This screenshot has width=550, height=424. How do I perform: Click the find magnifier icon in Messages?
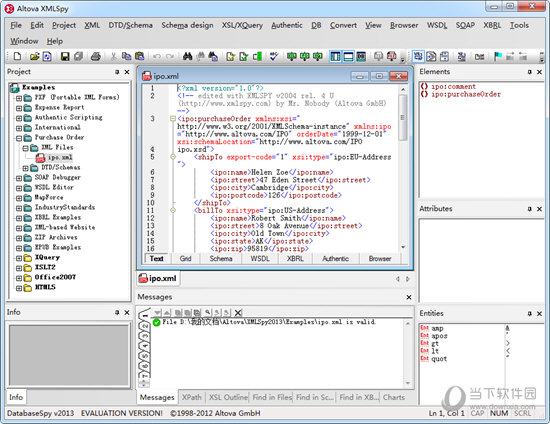pyautogui.click(x=208, y=312)
